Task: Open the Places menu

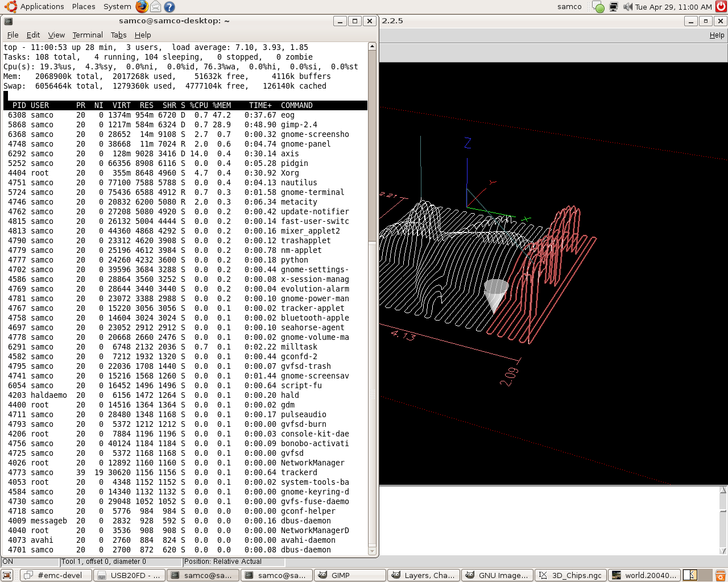Action: coord(84,7)
